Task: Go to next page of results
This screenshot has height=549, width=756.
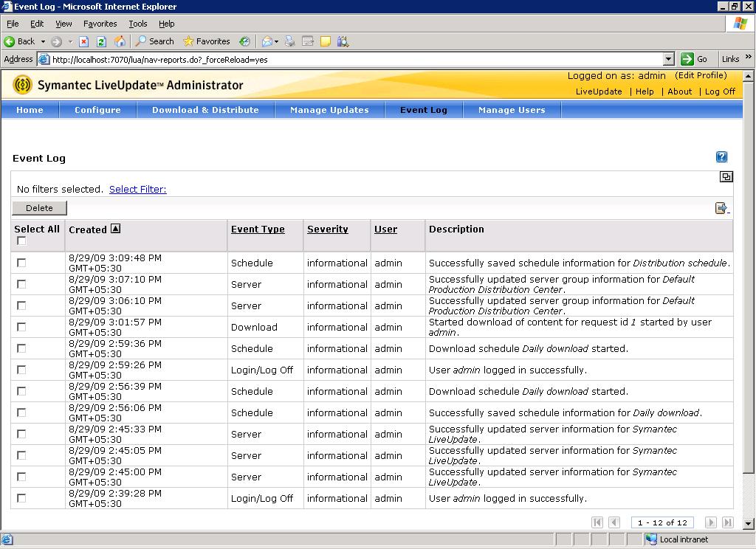Action: [711, 522]
